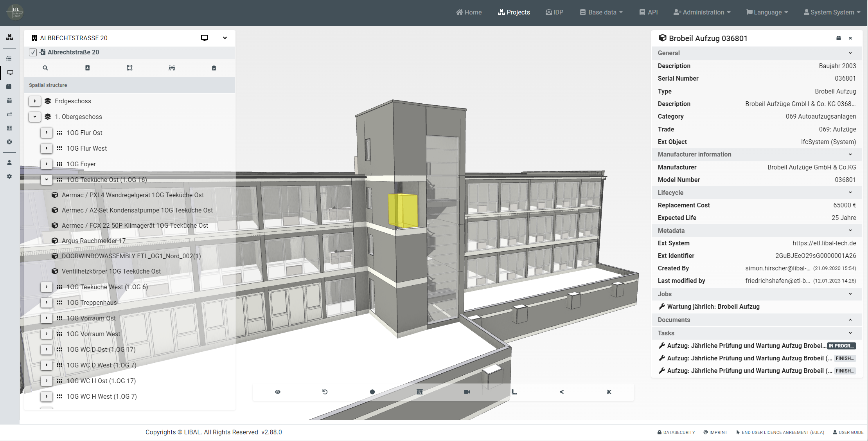Open the Base data dropdown menu
This screenshot has height=441, width=868.
[x=601, y=12]
